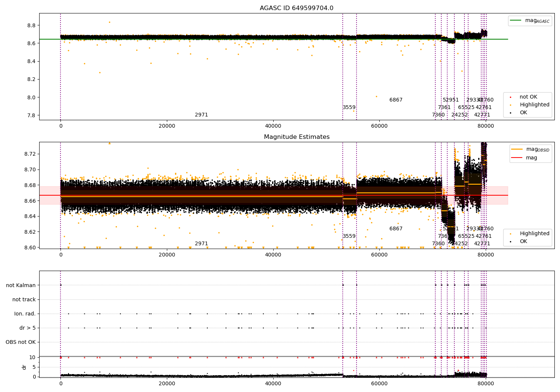Click the 60000 x-tick under the top plot

(x=379, y=126)
